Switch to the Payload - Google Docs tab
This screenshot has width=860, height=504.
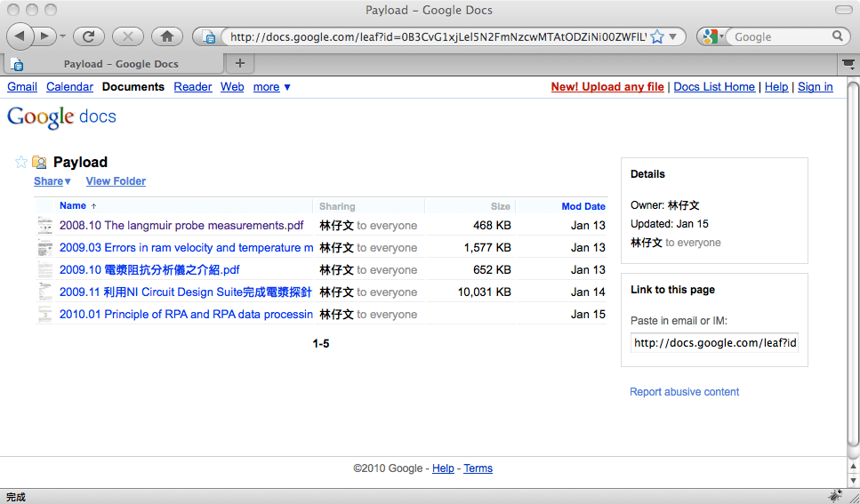(x=120, y=64)
